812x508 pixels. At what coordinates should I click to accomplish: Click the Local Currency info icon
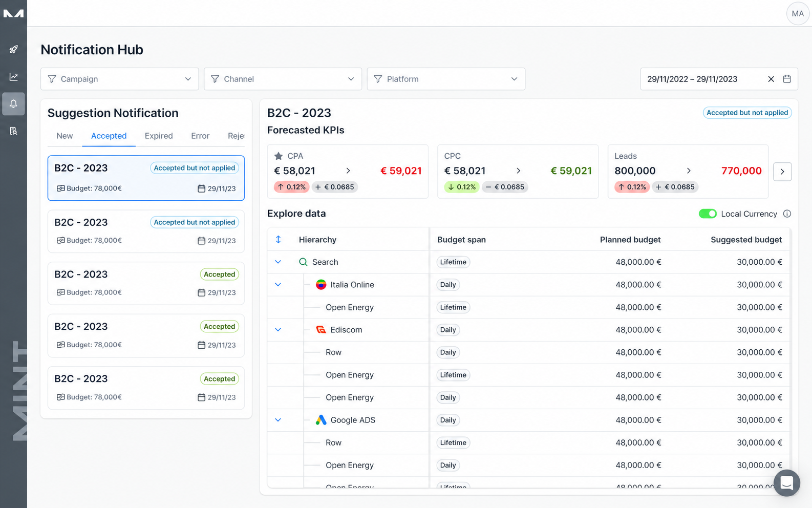tap(787, 214)
